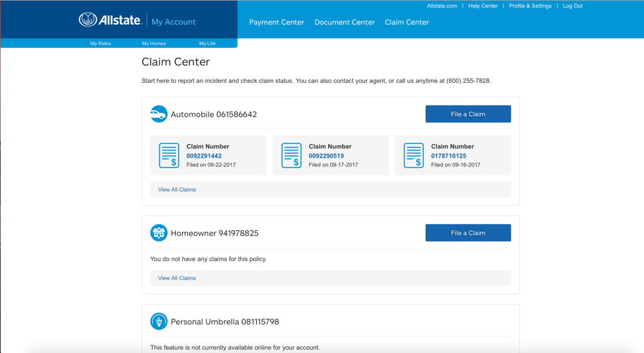View all claims for Homeowner policy

pos(177,278)
